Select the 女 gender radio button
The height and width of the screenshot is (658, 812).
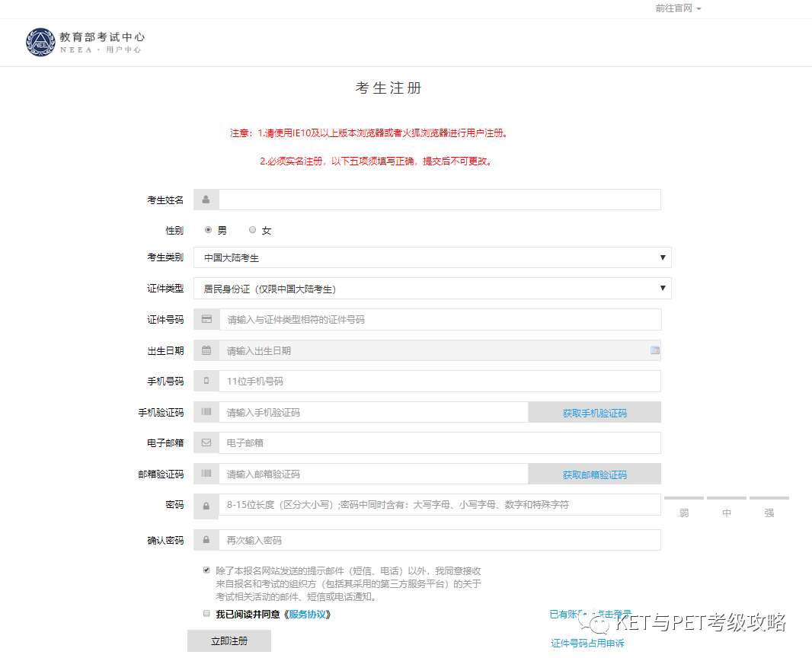252,230
